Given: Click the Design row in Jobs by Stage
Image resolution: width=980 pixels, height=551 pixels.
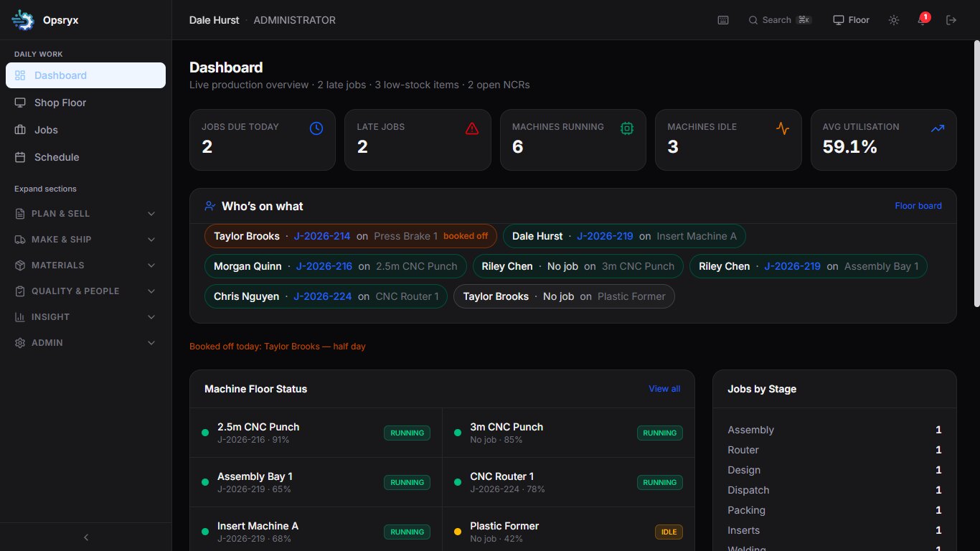Looking at the screenshot, I should (x=834, y=470).
